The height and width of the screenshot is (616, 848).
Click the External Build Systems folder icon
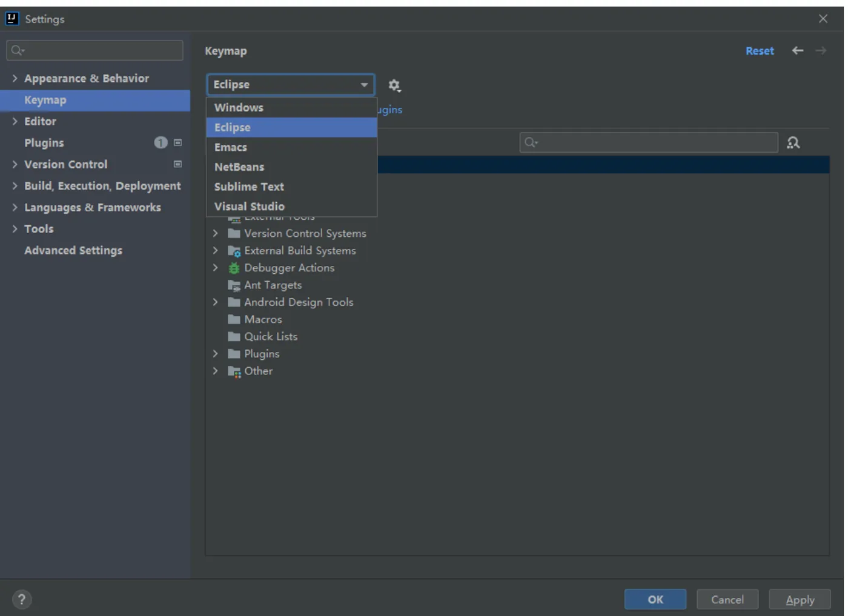[x=234, y=251]
